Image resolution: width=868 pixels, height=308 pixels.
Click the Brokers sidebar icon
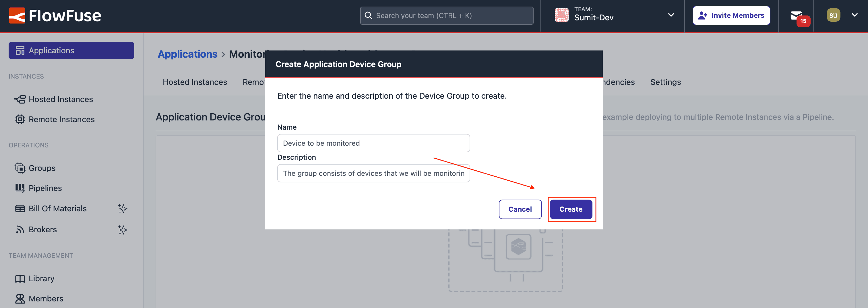(20, 229)
